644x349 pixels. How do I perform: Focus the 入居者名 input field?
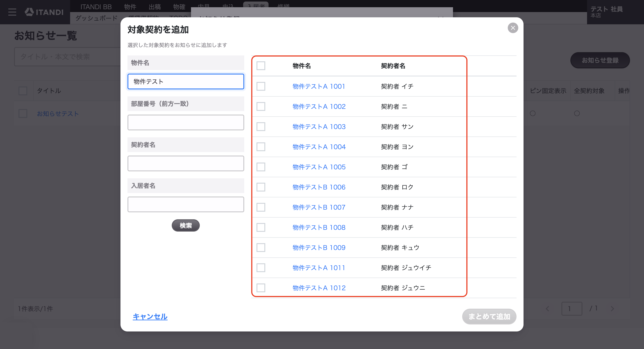coord(186,204)
